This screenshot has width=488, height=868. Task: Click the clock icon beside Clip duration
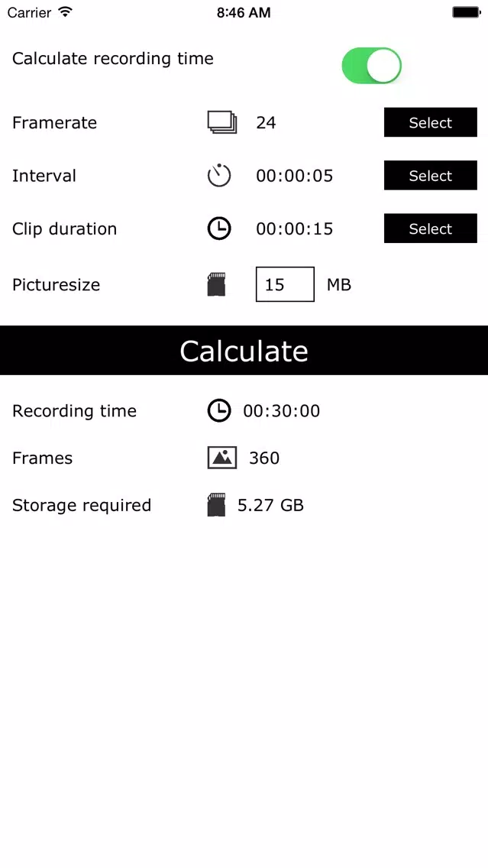(x=219, y=228)
